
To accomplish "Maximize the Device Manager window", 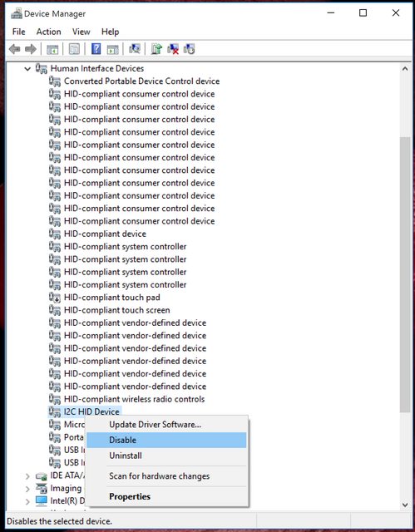I will (x=363, y=13).
